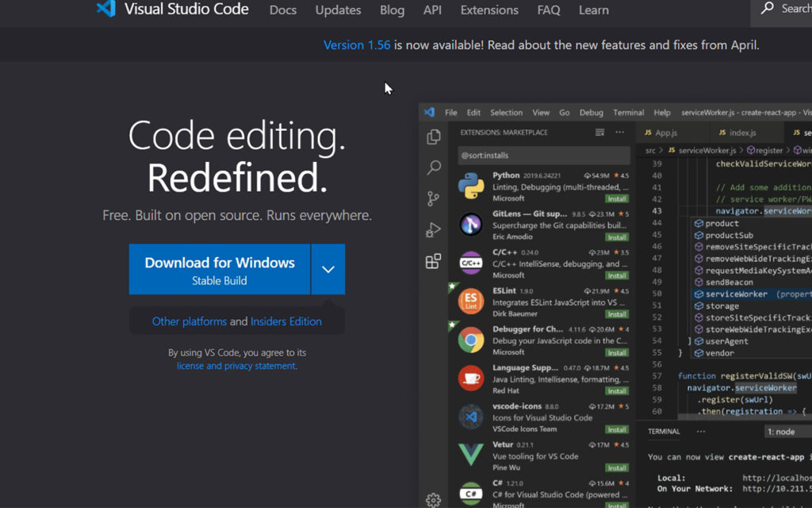Open the extensions panel more actions ellipsis
Viewport: 812px width, 508px height.
pos(619,133)
